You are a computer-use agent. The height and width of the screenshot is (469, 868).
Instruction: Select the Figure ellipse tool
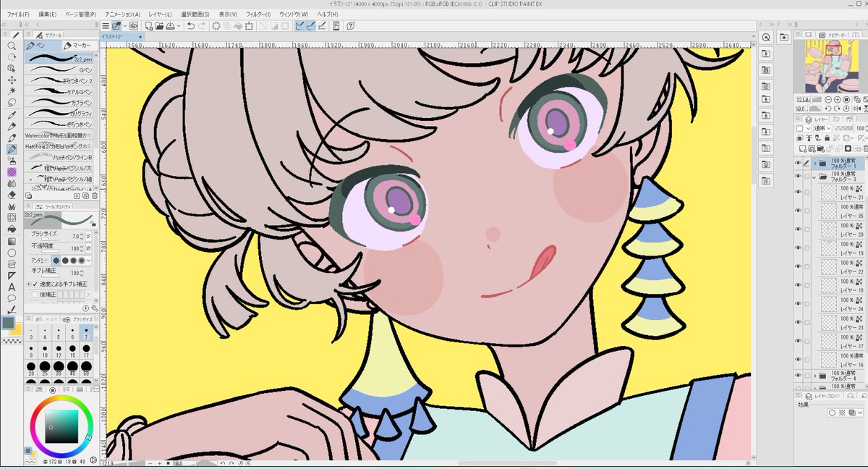[x=12, y=253]
